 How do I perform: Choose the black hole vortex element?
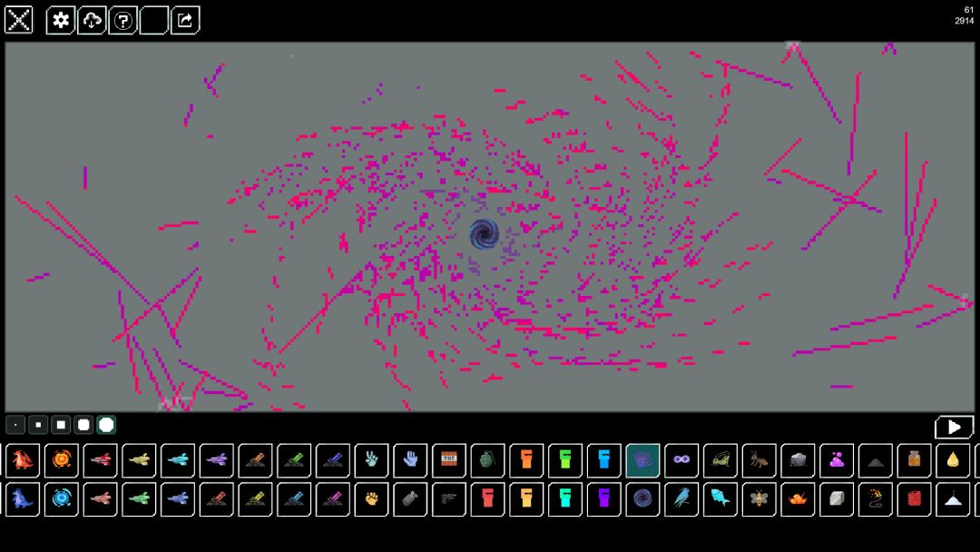(642, 498)
